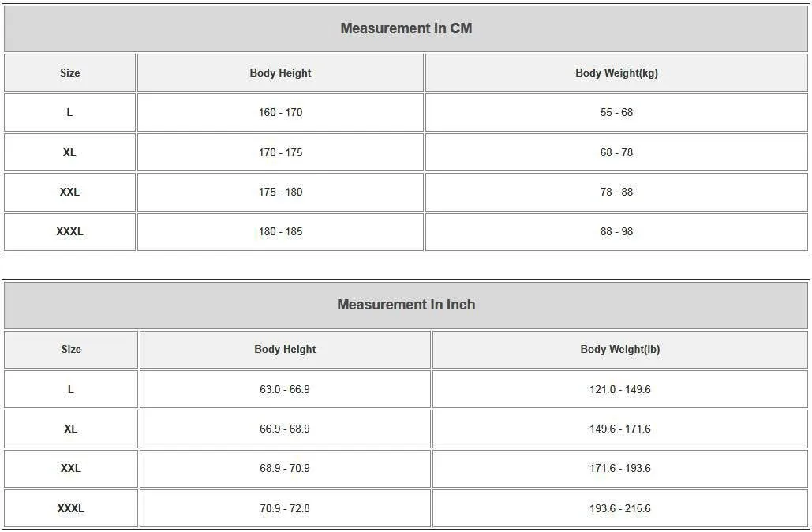Select the 121.0 - 149.6 weight cell
Viewport: 812px width, 532px height.
point(619,389)
